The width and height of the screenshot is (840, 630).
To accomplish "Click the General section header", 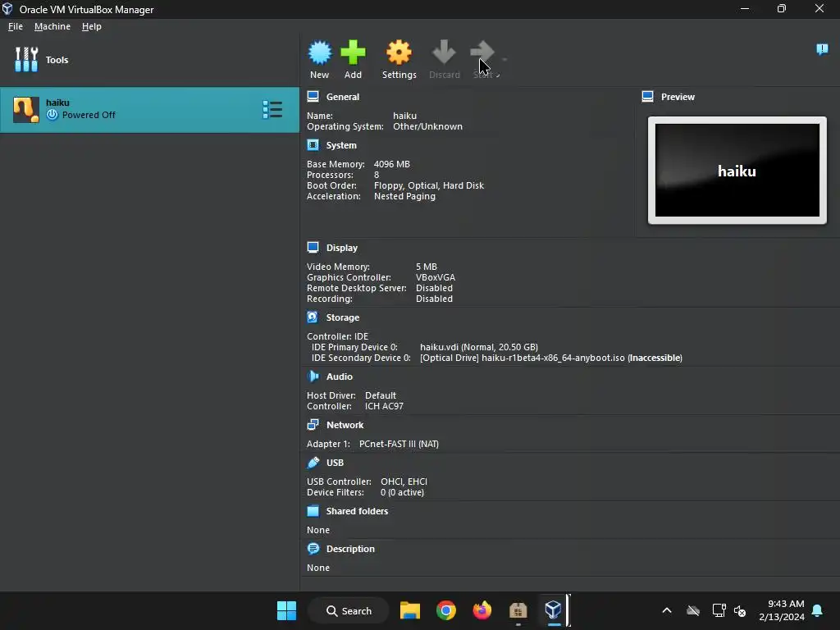I will [343, 97].
